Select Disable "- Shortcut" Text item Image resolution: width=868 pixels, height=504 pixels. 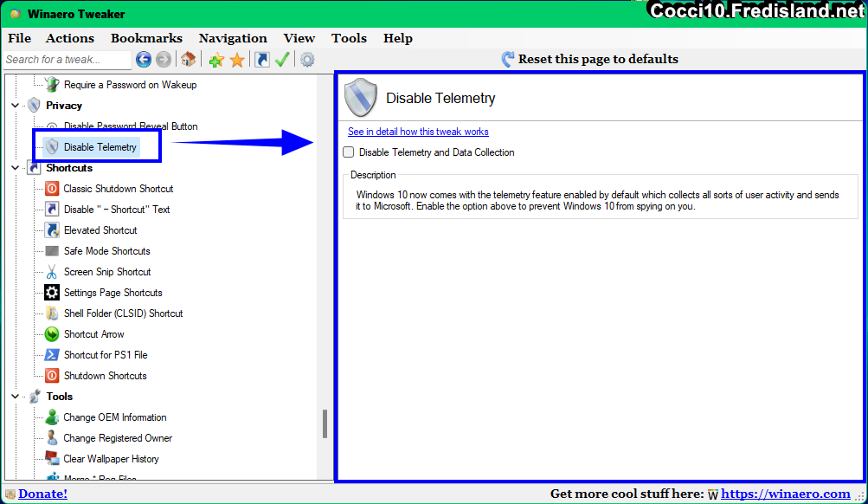coord(117,210)
